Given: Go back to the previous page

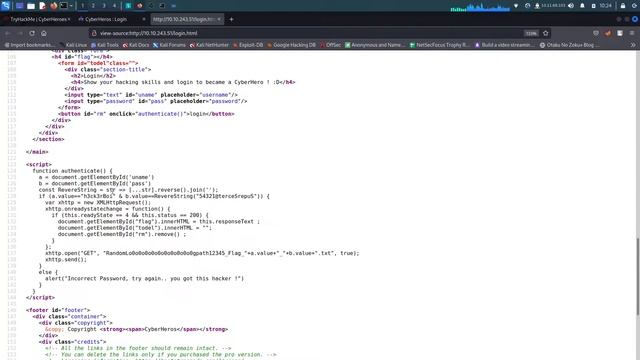Looking at the screenshot, I should 8,33.
